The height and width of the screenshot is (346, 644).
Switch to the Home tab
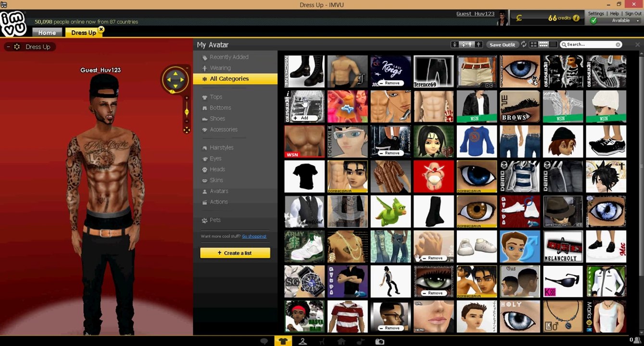47,32
